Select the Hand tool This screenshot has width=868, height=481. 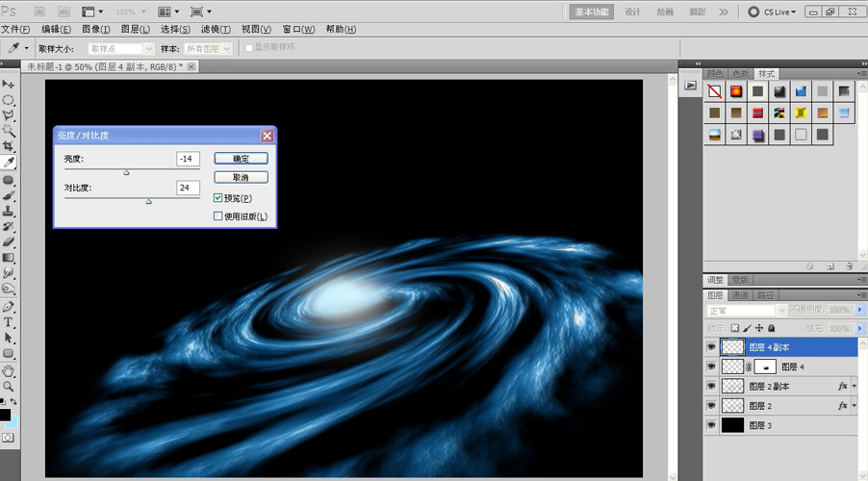[x=9, y=371]
